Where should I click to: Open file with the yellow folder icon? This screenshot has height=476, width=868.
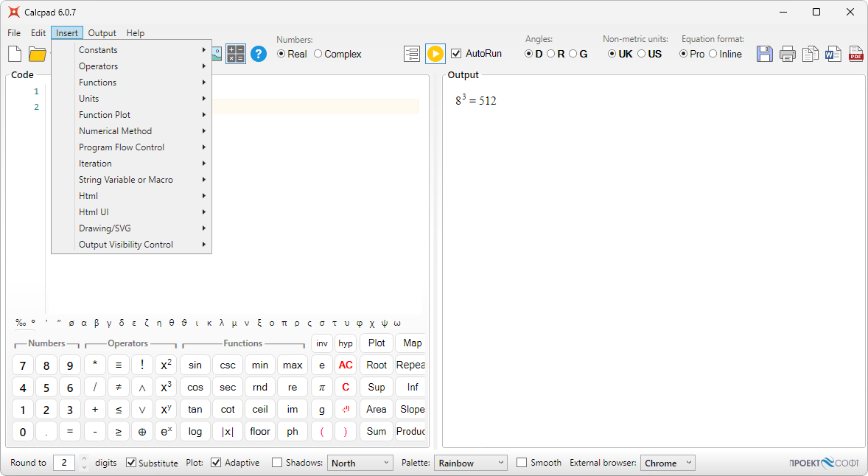[38, 55]
